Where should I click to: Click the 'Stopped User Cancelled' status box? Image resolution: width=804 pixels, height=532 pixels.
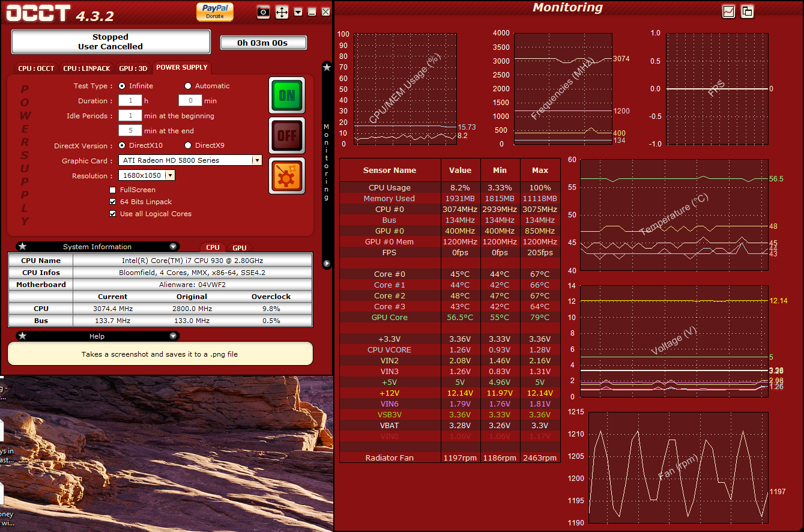[110, 42]
